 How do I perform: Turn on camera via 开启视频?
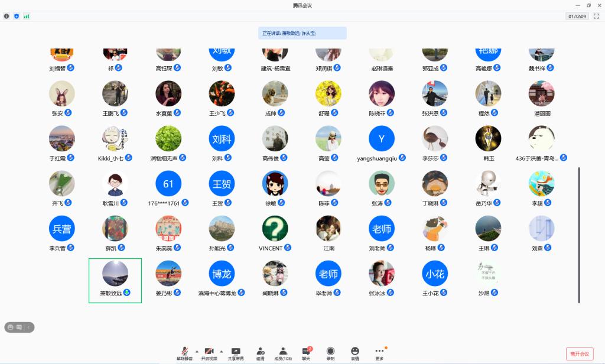tap(209, 353)
